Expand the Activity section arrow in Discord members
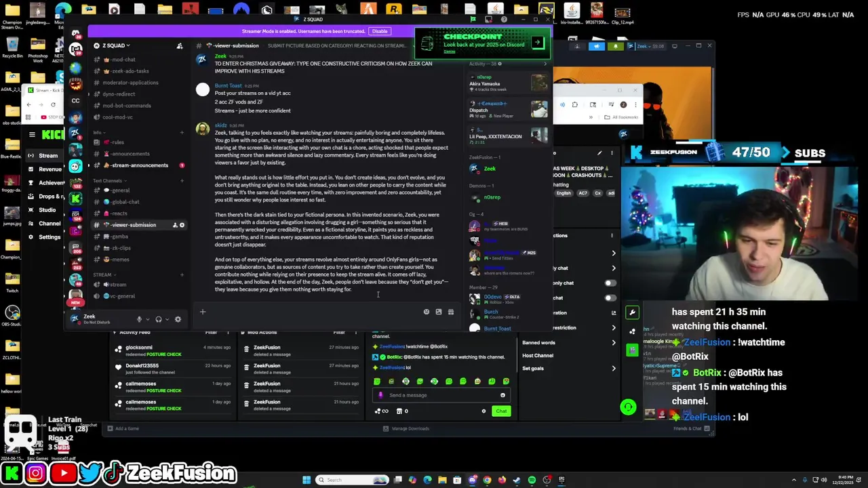The height and width of the screenshot is (488, 868). point(545,64)
